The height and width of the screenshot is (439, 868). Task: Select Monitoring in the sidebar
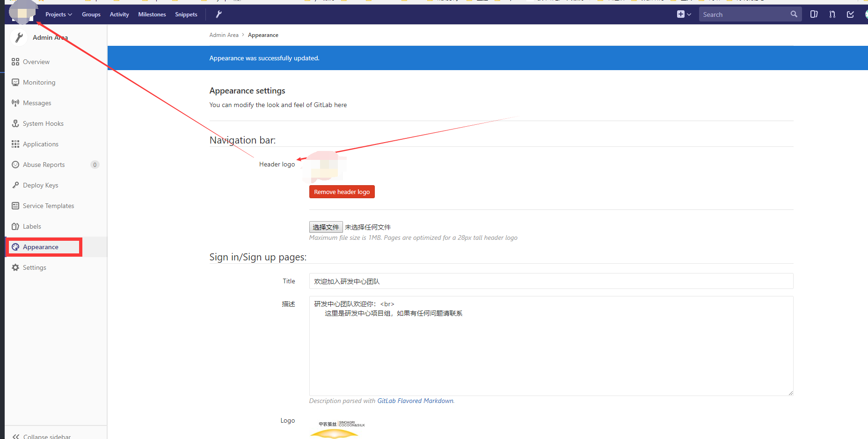tap(39, 82)
